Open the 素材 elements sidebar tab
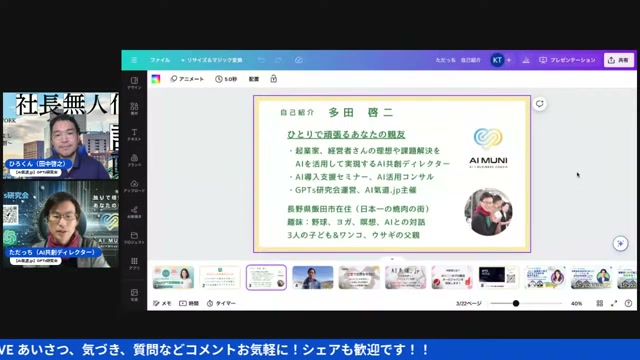 coord(134,109)
